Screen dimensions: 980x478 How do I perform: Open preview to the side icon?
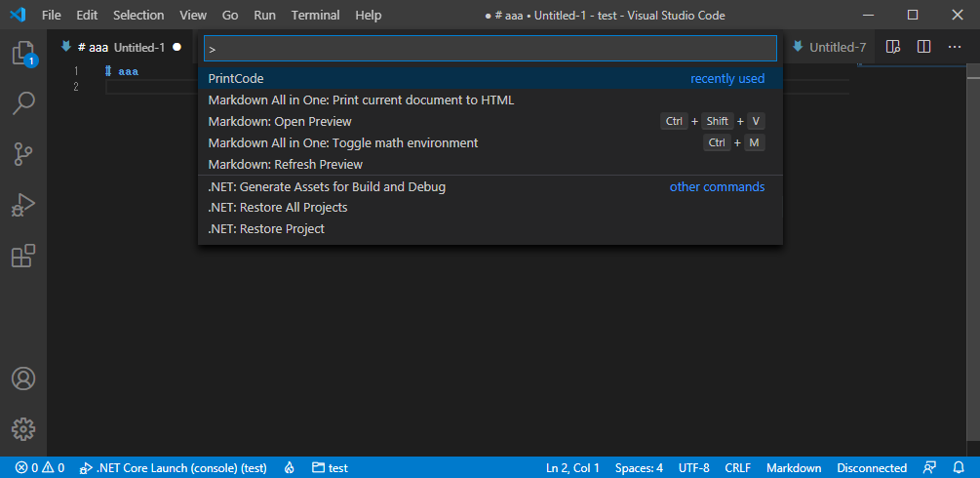(x=893, y=47)
